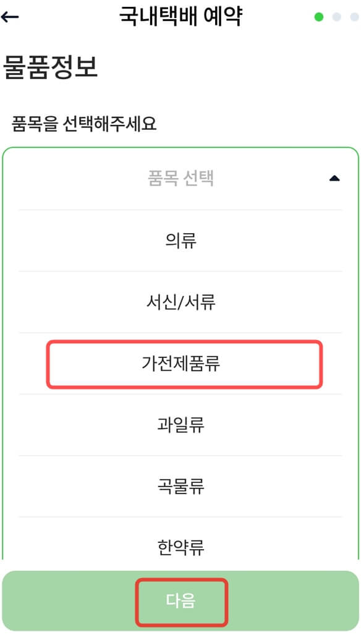Viewport: 364px width, 635px height.
Task: Pick 가전제품류 from the category list
Action: point(182,363)
